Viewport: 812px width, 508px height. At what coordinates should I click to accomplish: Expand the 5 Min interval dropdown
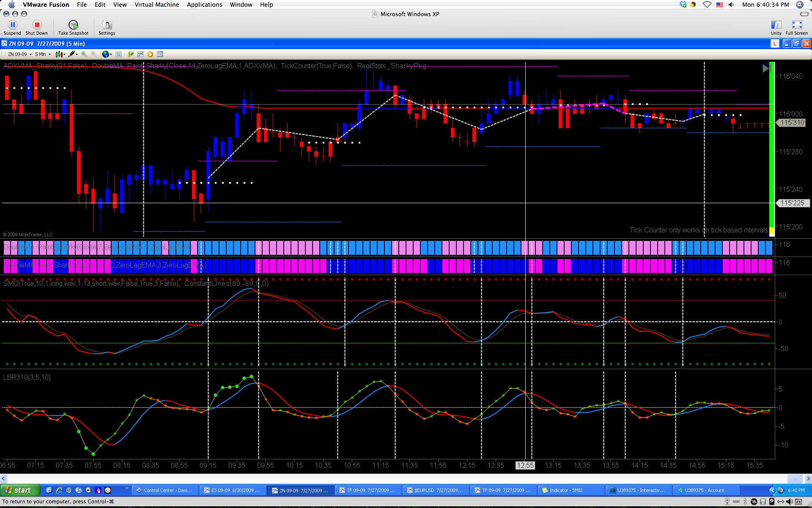tap(43, 54)
